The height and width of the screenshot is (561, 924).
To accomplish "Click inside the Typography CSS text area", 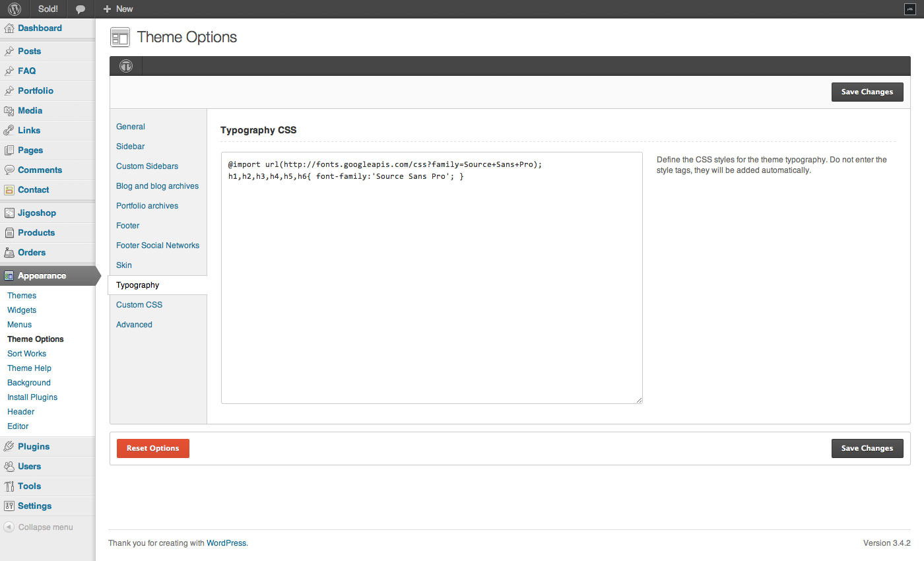I will click(432, 277).
